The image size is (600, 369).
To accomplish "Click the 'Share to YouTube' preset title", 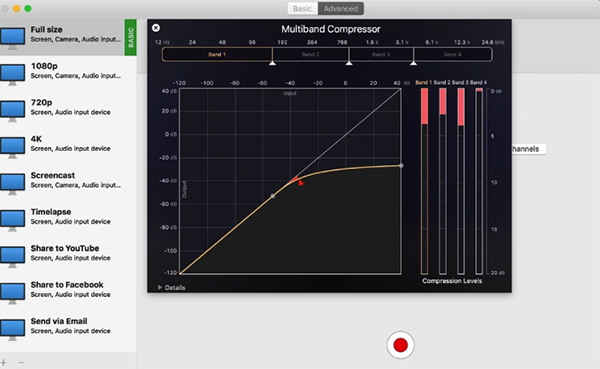I will click(x=65, y=248).
